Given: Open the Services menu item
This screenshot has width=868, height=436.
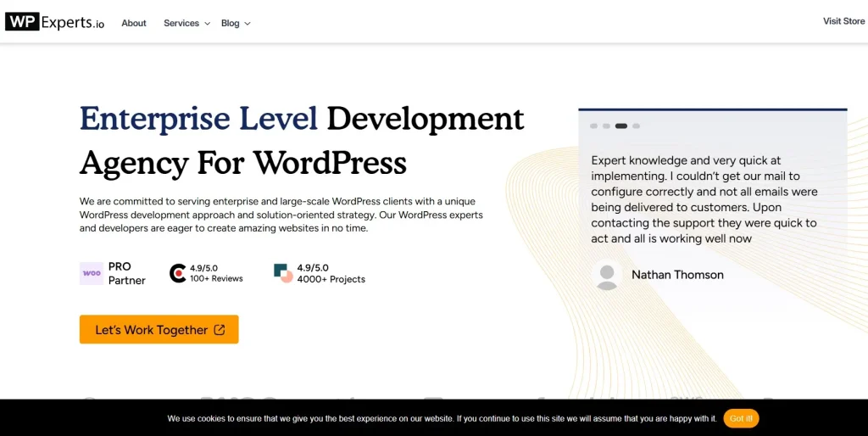Looking at the screenshot, I should click(x=181, y=23).
